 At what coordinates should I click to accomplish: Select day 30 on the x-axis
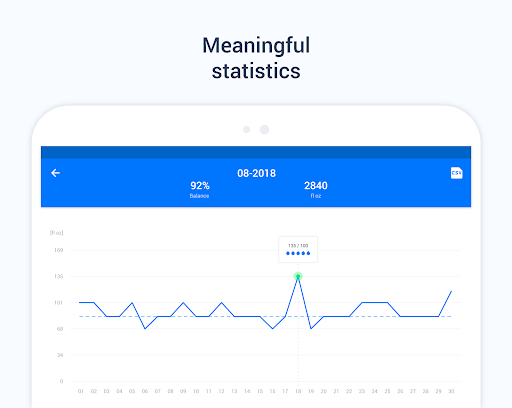pos(451,391)
